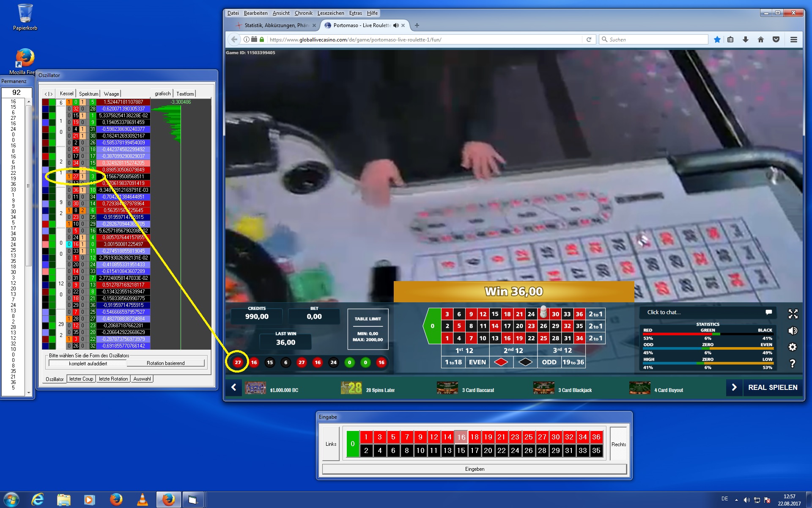Switch to the Kessel tab in Oszillator
The height and width of the screenshot is (508, 812).
coord(66,94)
